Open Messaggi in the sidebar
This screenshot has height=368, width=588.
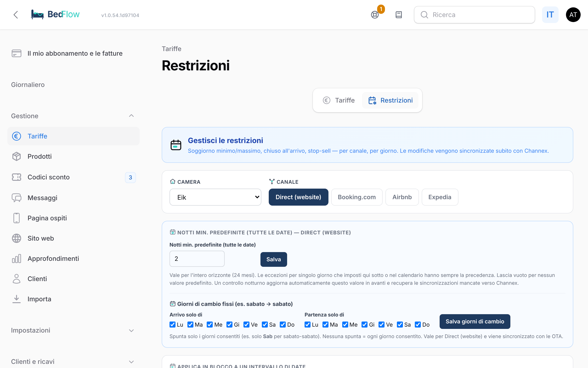click(x=73, y=198)
